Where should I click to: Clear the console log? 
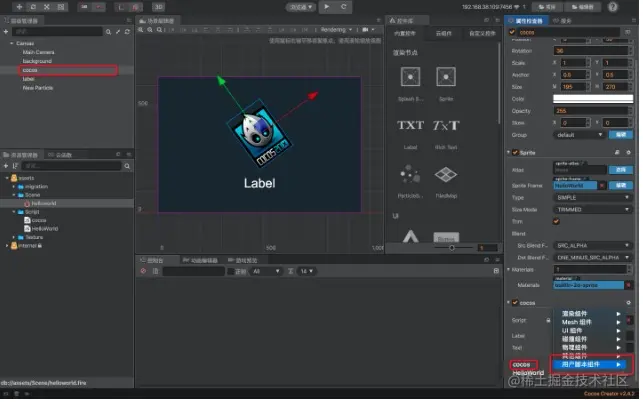(143, 271)
